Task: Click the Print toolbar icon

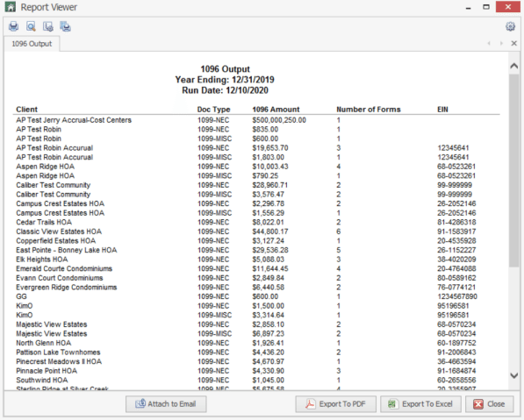Action: coord(13,26)
